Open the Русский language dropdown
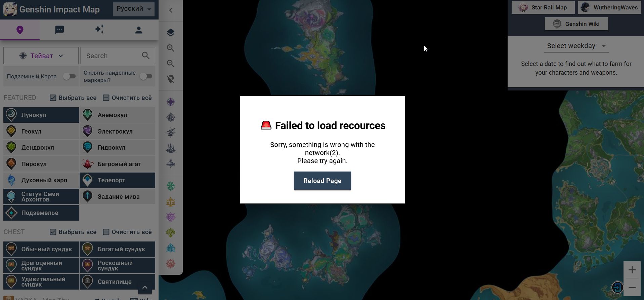This screenshot has width=644, height=300. [x=134, y=9]
